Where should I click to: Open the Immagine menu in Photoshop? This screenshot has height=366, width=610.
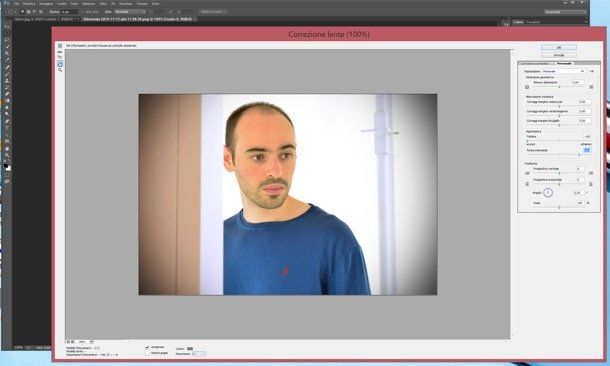coord(46,4)
